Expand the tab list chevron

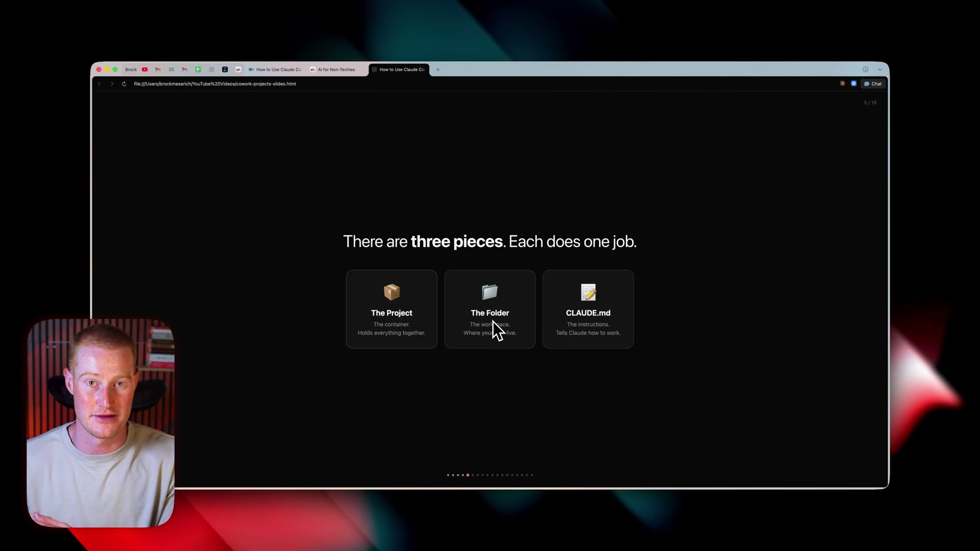[880, 69]
